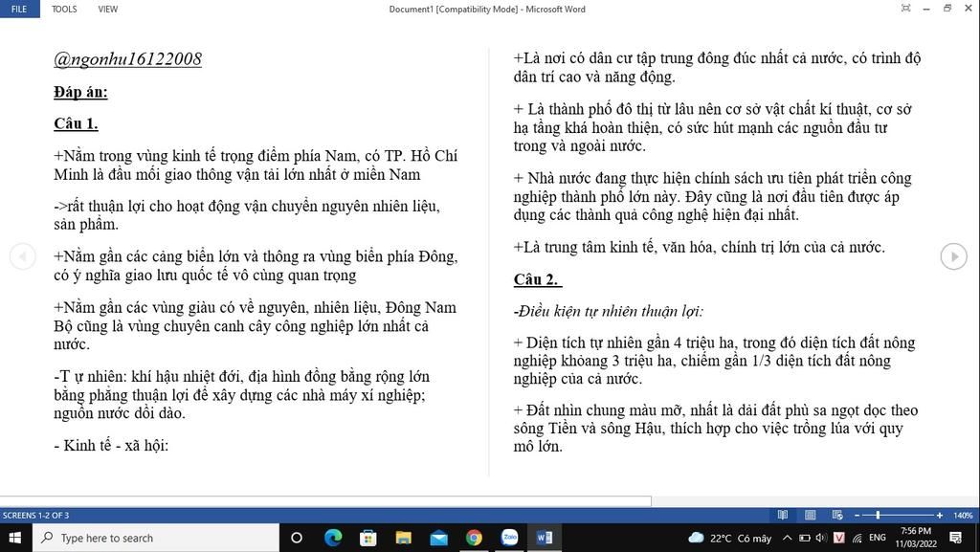Show hidden system tray icons

click(787, 538)
